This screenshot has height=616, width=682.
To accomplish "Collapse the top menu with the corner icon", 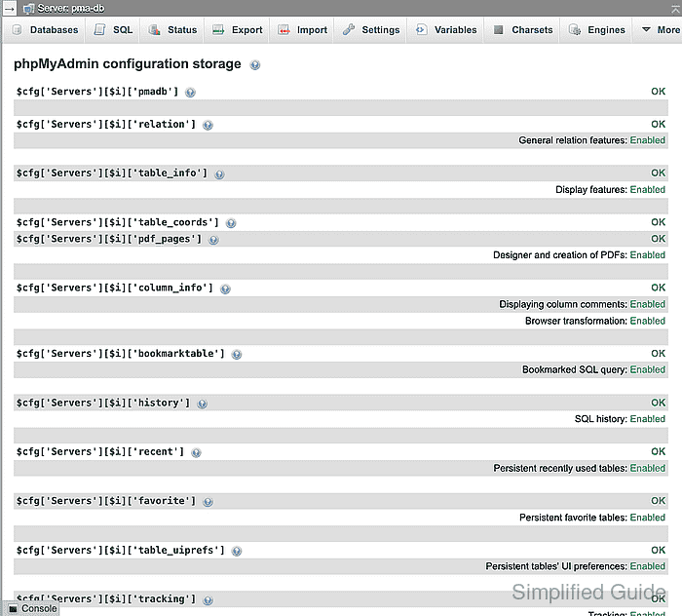I will click(675, 8).
